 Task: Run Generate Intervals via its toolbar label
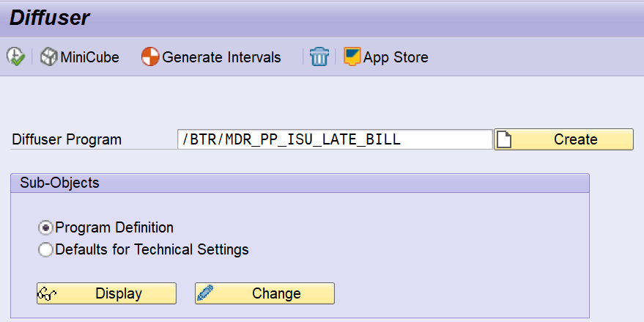click(x=221, y=57)
